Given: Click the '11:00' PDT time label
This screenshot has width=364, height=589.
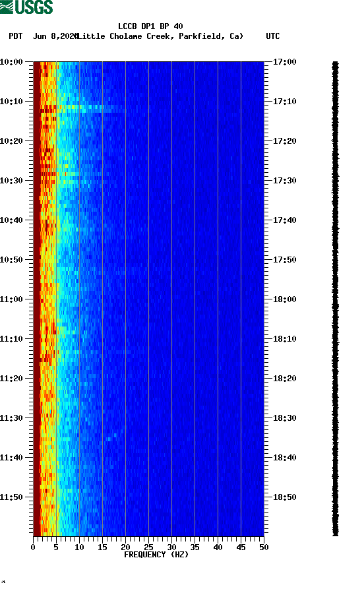Looking at the screenshot, I should tap(11, 299).
